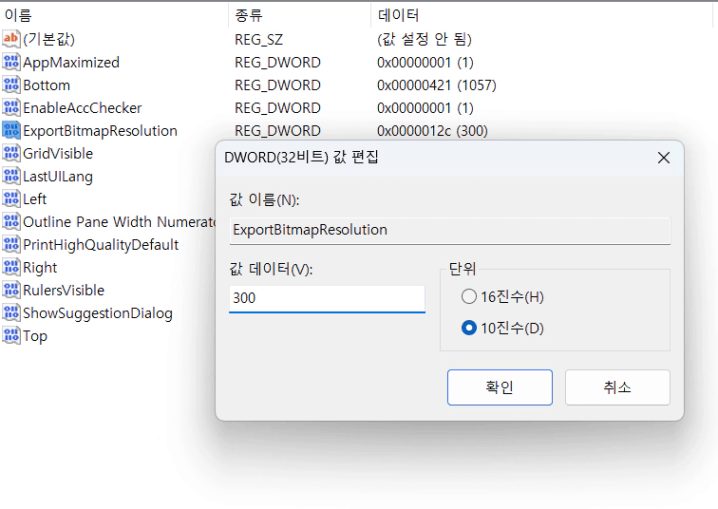The image size is (718, 509).
Task: Click the REG_DWORD type in ExportBitmapResolution row
Action: tap(277, 131)
